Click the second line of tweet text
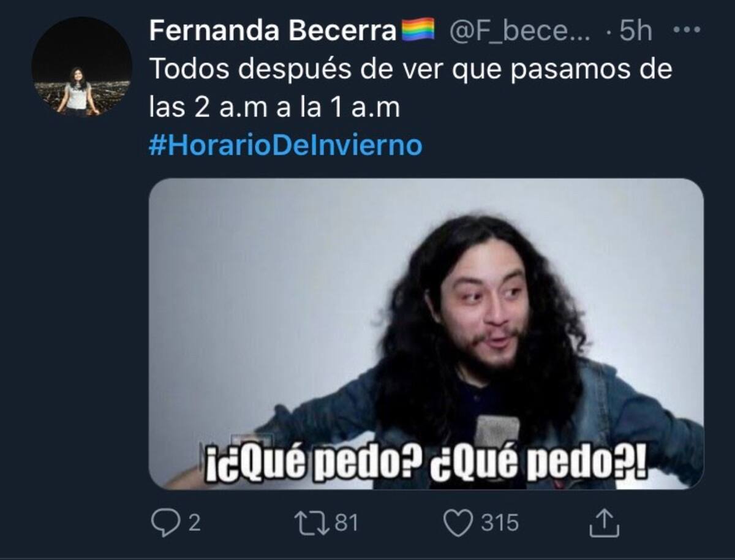This screenshot has width=735, height=560. tap(274, 108)
